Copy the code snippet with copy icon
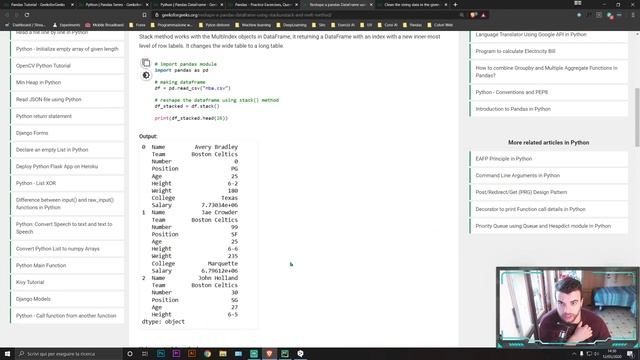This screenshot has width=640, height=360. pyautogui.click(x=146, y=63)
